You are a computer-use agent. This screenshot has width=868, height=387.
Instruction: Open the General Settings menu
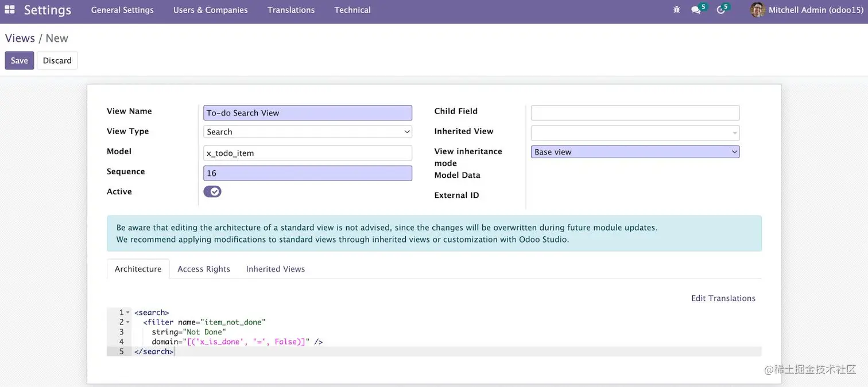[122, 10]
